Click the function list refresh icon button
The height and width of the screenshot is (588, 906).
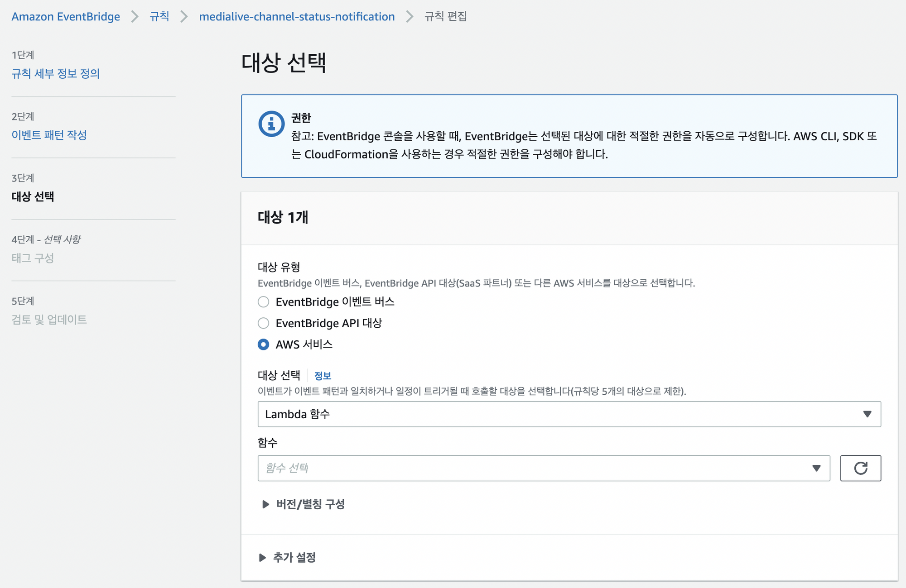860,468
